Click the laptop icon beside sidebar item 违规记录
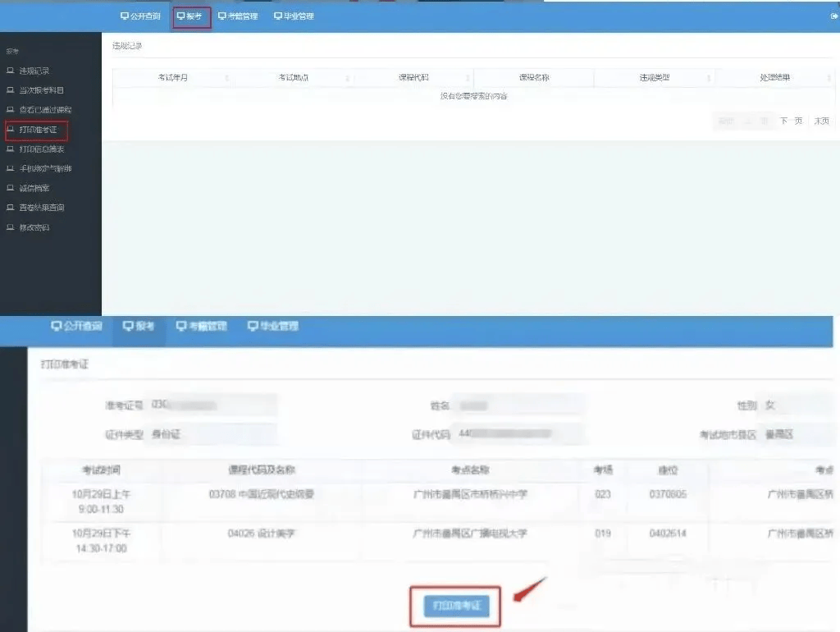This screenshot has height=632, width=840. click(x=10, y=71)
